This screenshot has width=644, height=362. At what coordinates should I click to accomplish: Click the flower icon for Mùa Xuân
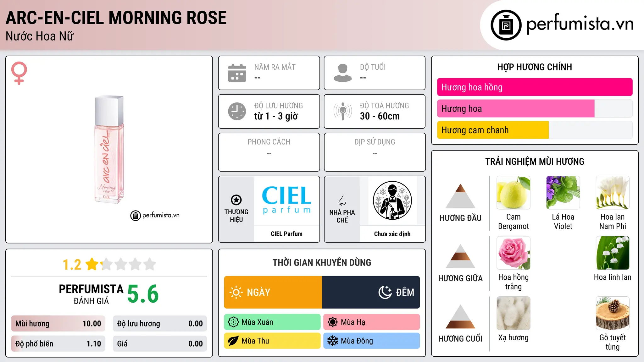(233, 322)
